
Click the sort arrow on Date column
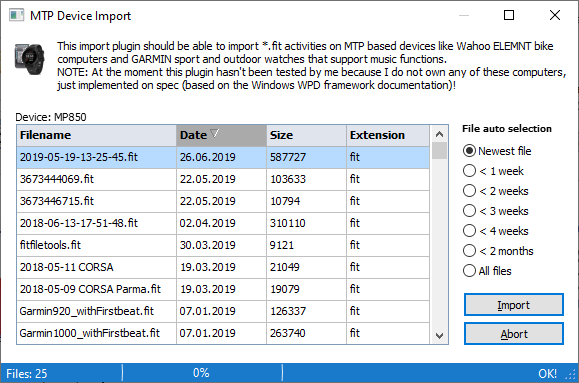pos(215,134)
